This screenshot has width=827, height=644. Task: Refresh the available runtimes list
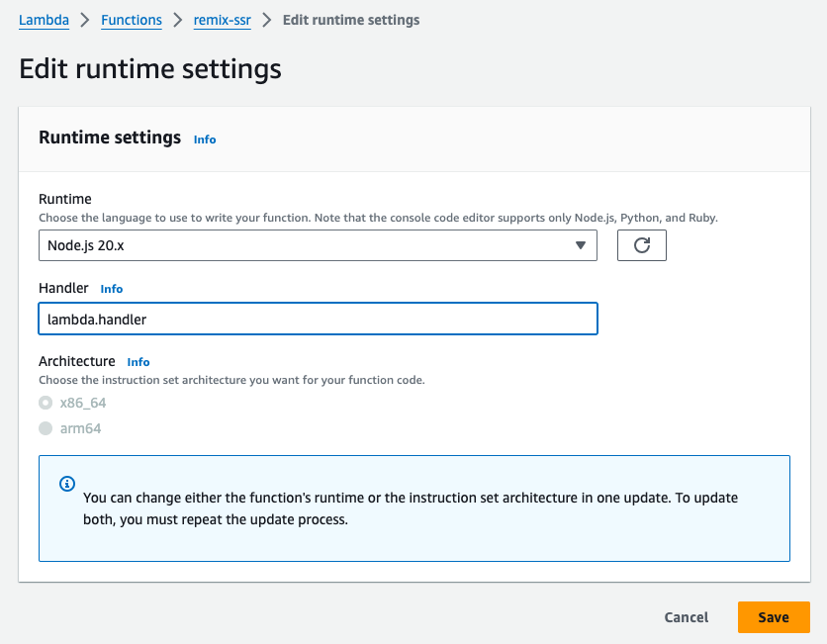click(x=642, y=244)
